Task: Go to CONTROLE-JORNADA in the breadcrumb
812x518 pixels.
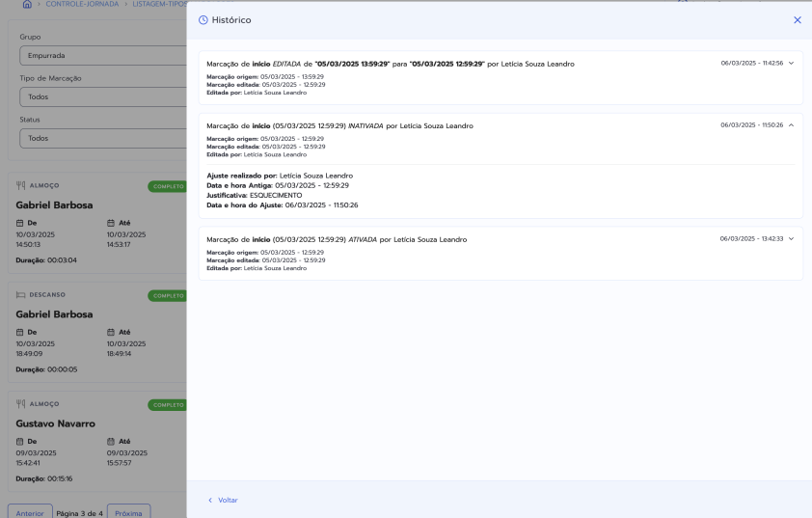Action: (83, 5)
